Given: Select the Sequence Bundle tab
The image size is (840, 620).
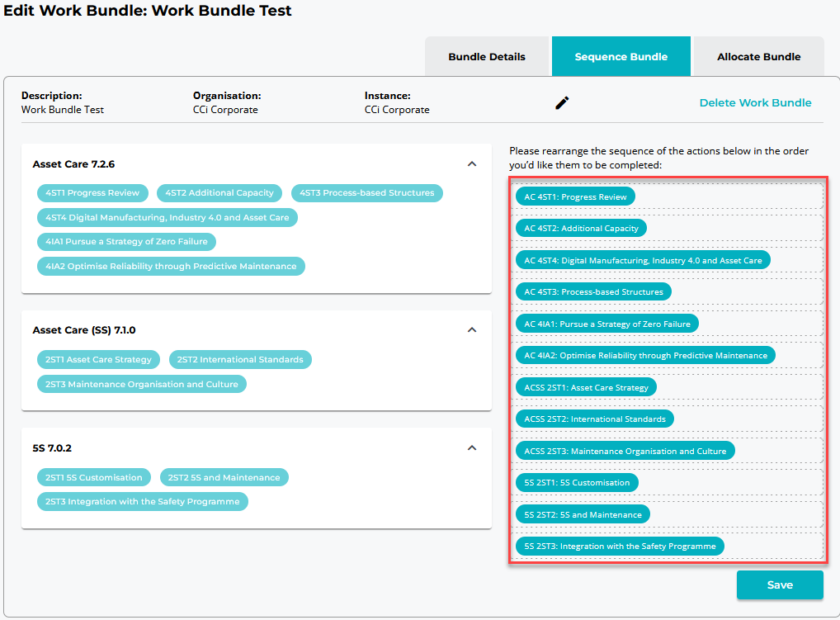Looking at the screenshot, I should click(x=621, y=57).
